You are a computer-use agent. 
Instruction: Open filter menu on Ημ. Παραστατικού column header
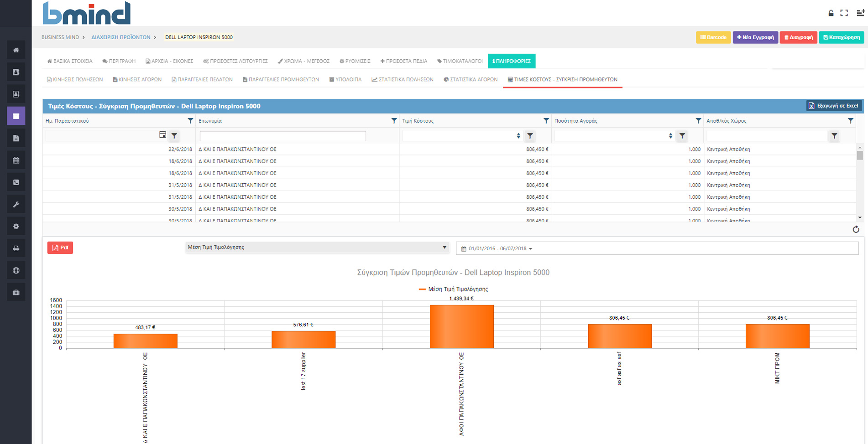coord(190,121)
